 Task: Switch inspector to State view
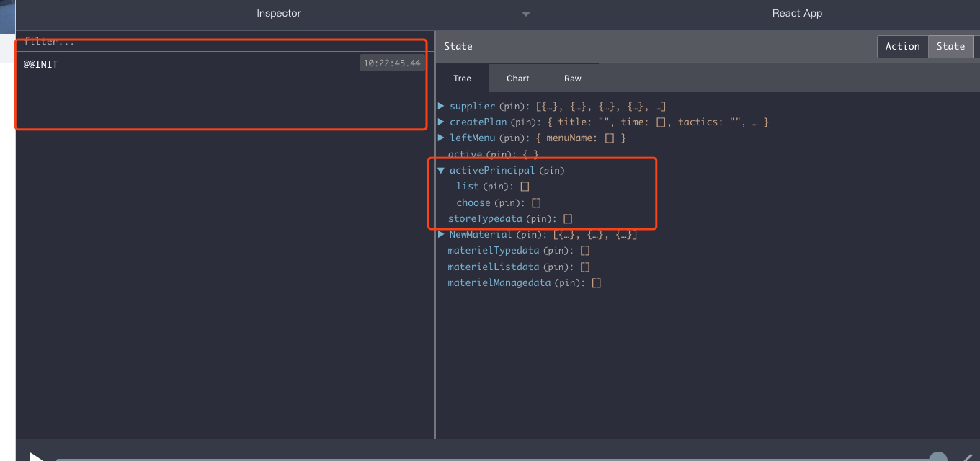click(950, 46)
